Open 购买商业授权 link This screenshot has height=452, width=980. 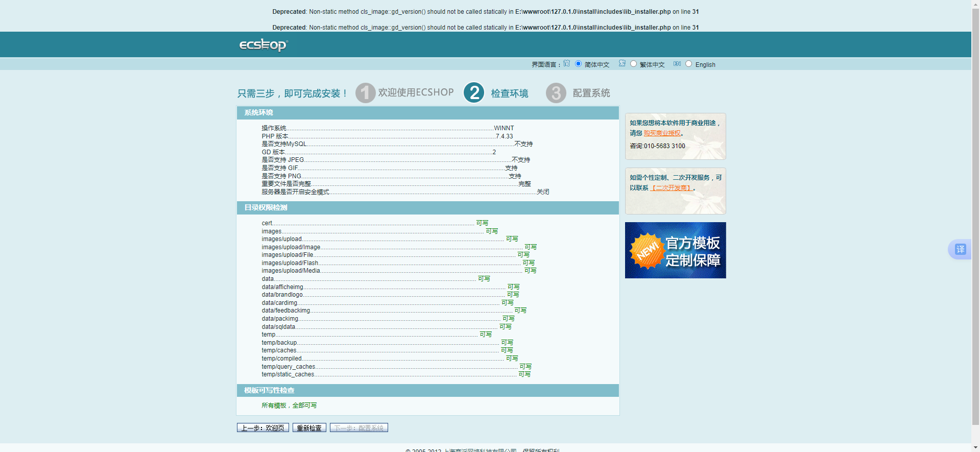[x=662, y=133]
